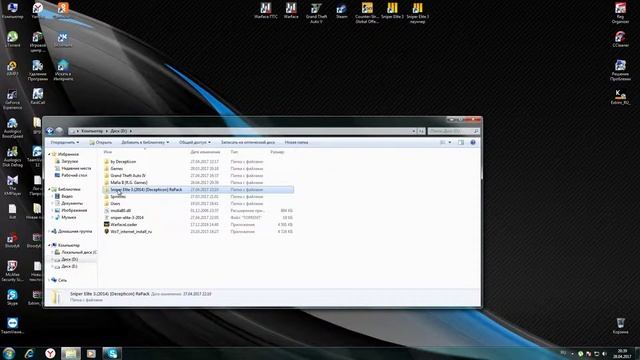The image size is (640, 360).
Task: Click the Explorer back arrow button
Action: 50,131
